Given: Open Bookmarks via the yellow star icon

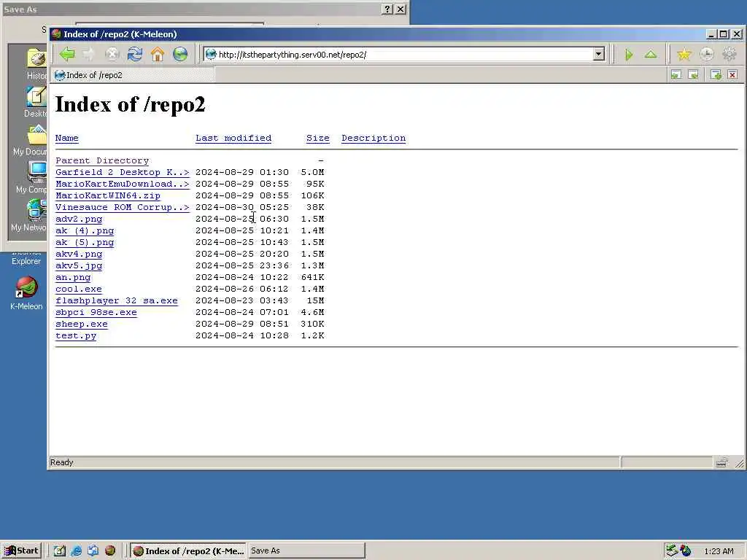Looking at the screenshot, I should click(684, 54).
